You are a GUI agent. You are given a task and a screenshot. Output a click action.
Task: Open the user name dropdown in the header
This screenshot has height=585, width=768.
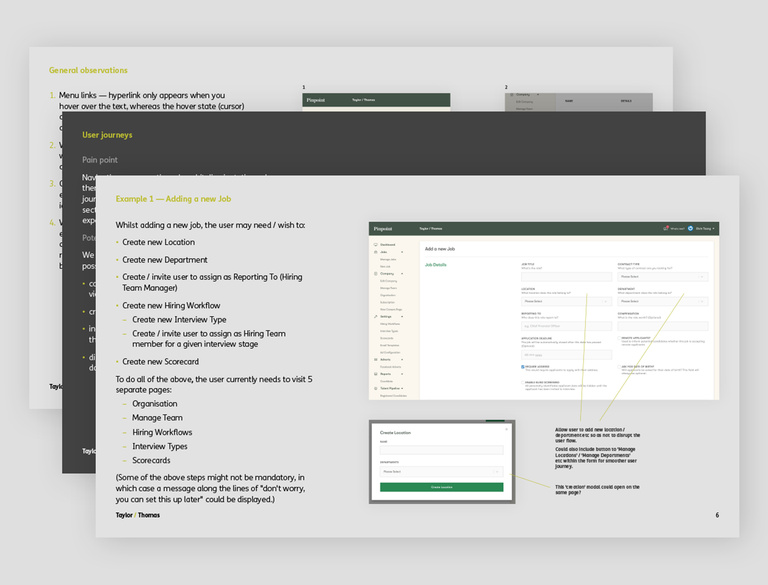[705, 228]
